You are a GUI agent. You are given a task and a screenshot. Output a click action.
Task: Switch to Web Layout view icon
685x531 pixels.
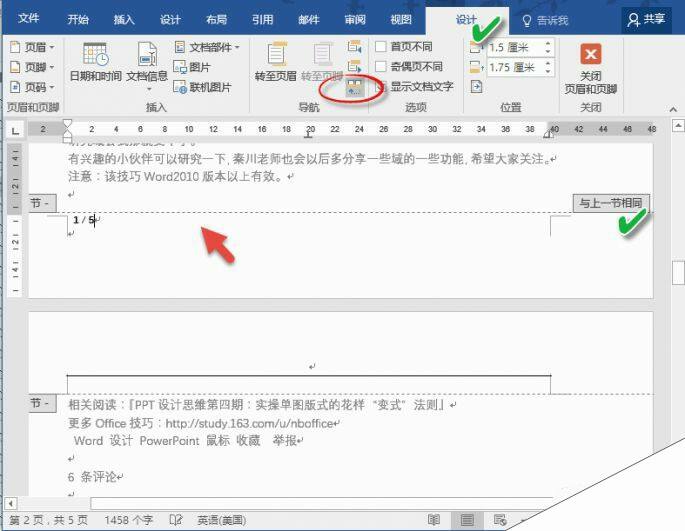[x=500, y=520]
